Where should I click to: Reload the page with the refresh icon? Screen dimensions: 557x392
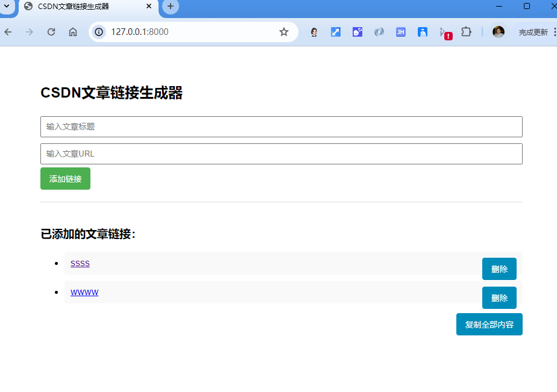pyautogui.click(x=51, y=32)
